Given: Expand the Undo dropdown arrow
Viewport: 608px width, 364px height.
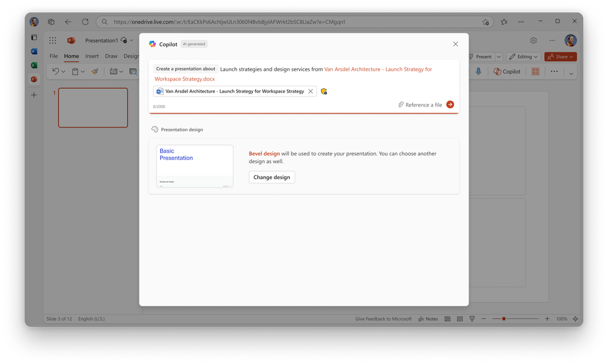Looking at the screenshot, I should pyautogui.click(x=63, y=72).
